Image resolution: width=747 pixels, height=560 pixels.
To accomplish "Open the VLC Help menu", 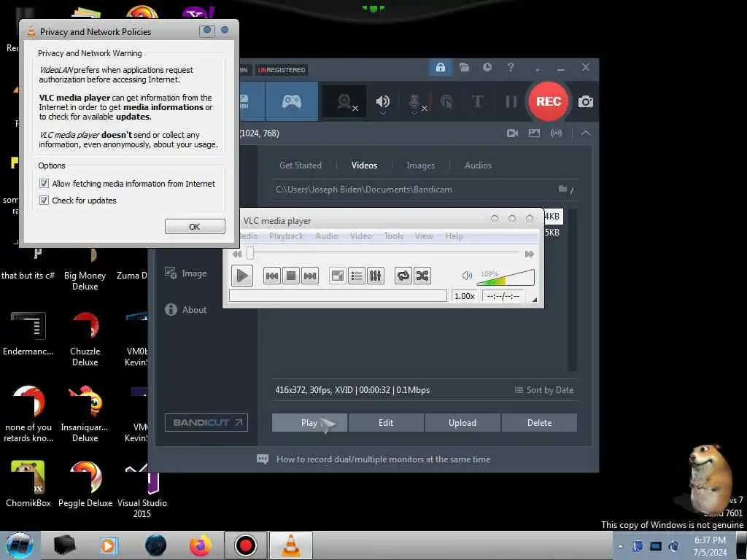I will coord(454,236).
